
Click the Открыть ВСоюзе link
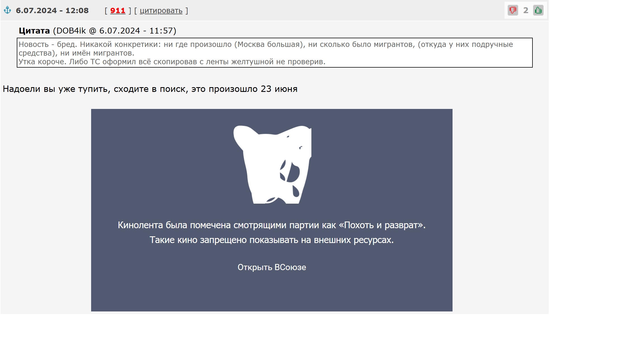[272, 267]
